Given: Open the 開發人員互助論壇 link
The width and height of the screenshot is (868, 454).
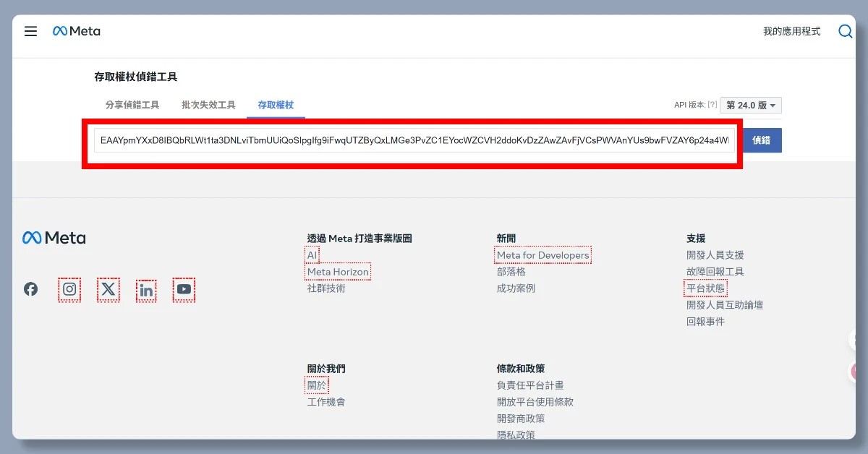Looking at the screenshot, I should point(725,305).
